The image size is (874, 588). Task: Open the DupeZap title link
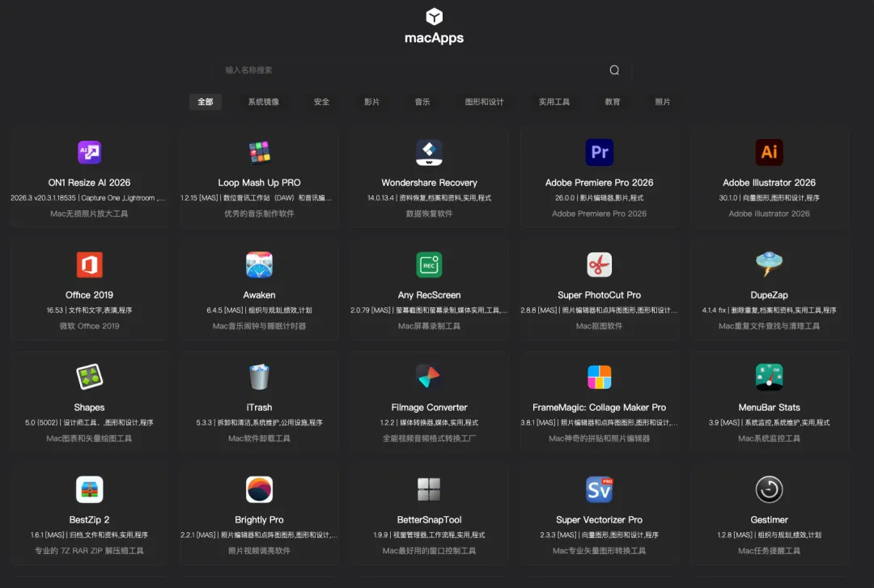tap(770, 295)
